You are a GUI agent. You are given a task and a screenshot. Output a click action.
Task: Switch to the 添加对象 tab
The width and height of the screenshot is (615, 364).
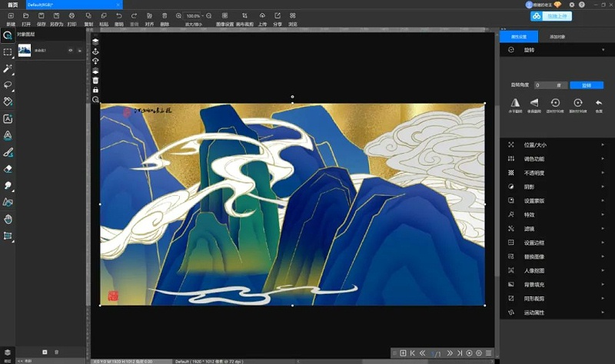538,36
